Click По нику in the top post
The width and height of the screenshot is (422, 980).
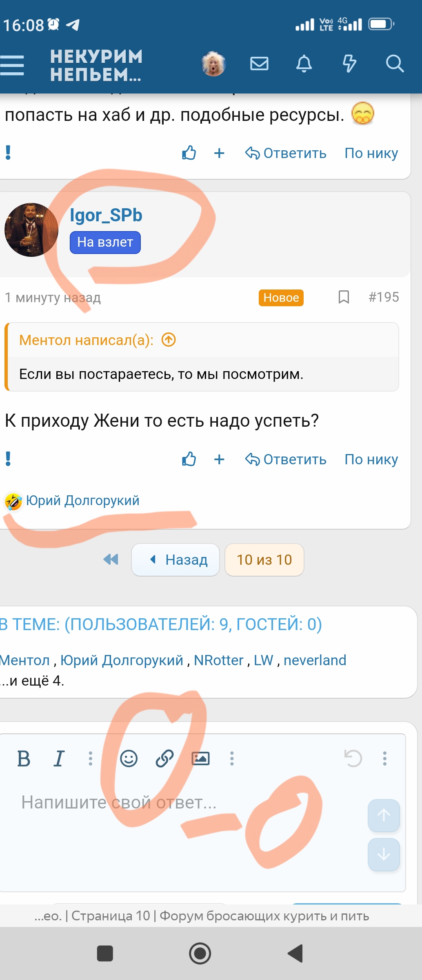click(371, 153)
